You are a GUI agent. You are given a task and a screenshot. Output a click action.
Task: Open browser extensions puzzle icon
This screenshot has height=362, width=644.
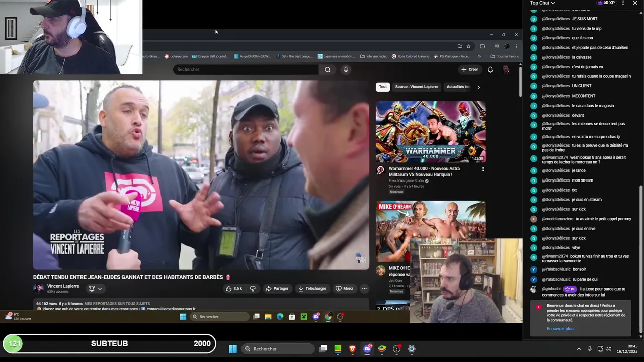482,46
